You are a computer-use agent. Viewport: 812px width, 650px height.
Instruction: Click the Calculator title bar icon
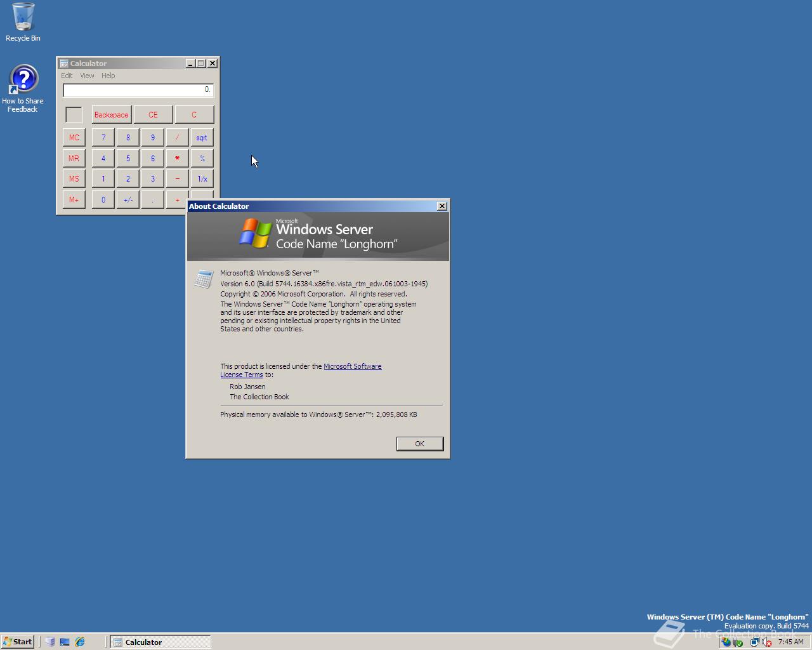coord(64,63)
